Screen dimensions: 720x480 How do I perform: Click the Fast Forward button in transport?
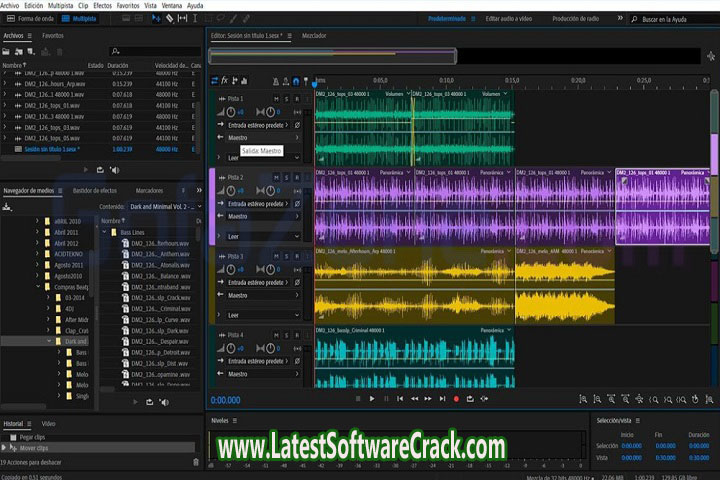(428, 399)
